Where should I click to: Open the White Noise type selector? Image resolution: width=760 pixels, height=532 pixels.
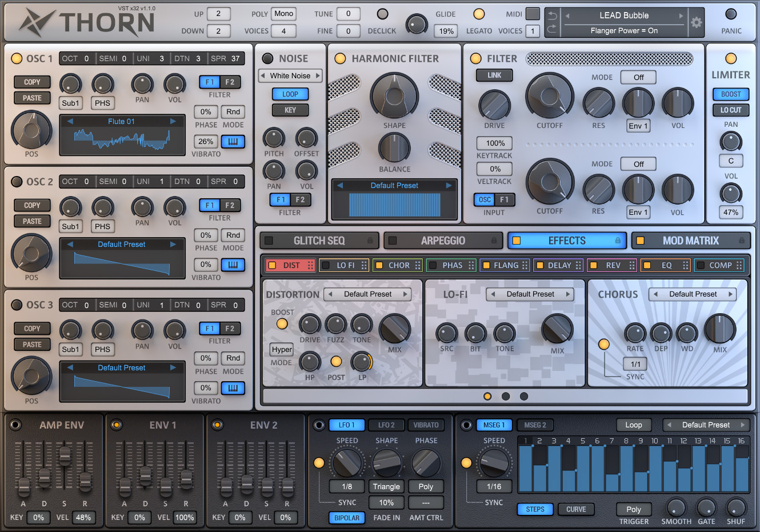[290, 75]
